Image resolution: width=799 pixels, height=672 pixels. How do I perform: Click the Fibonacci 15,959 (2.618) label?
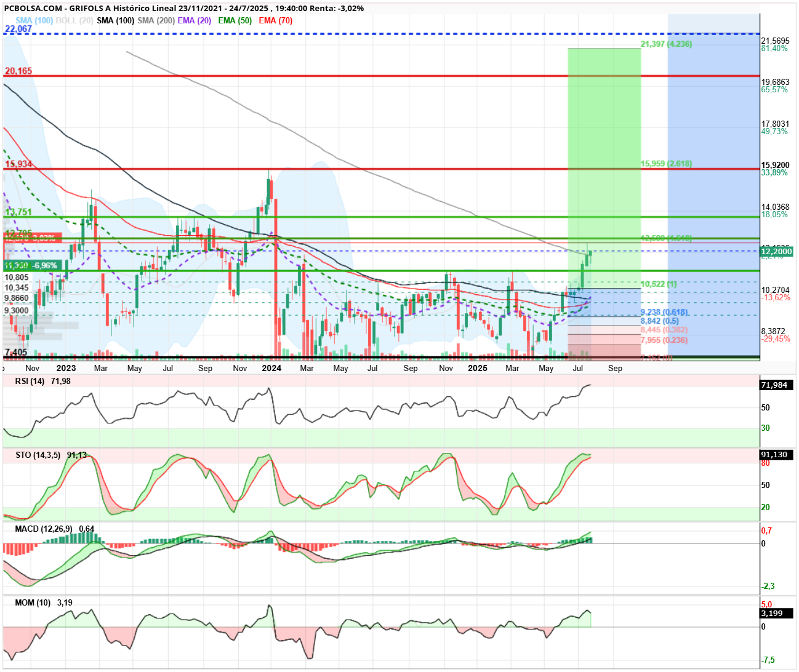tap(666, 164)
